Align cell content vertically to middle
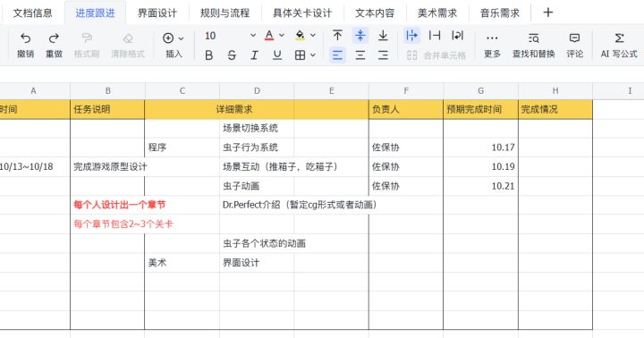The width and height of the screenshot is (644, 338). (360, 36)
